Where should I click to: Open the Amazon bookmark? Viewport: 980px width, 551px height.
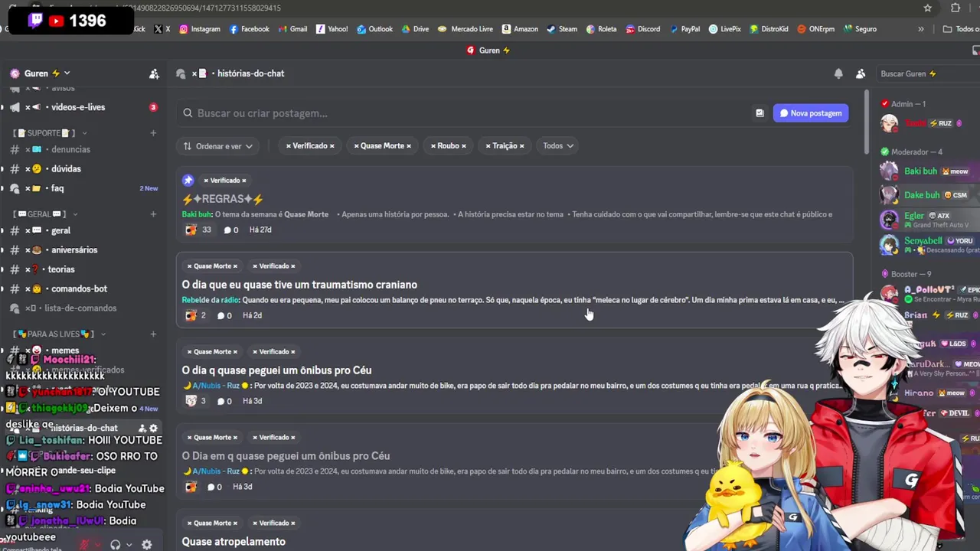[x=520, y=29]
